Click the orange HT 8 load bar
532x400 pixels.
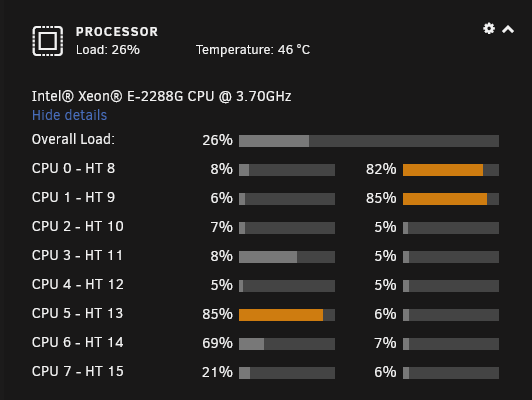(451, 170)
